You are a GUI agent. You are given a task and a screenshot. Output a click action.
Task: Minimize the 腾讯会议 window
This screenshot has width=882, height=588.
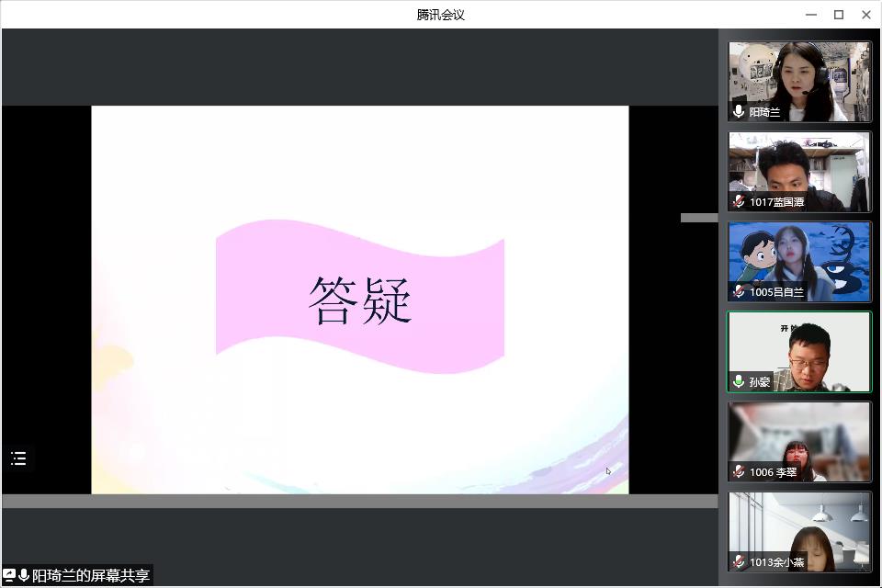click(x=811, y=15)
